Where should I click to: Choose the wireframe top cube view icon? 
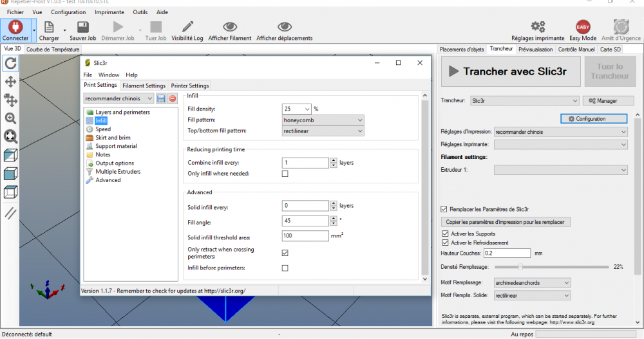[x=11, y=192]
